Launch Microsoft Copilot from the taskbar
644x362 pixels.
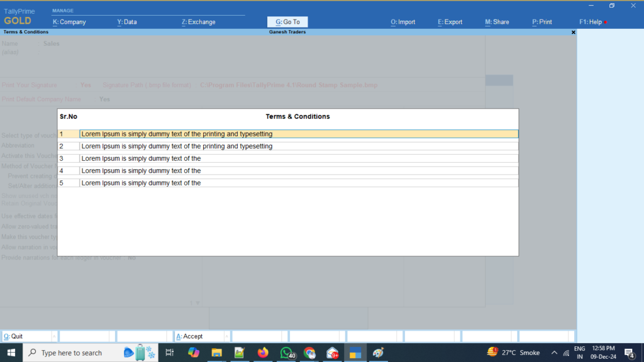[193, 353]
